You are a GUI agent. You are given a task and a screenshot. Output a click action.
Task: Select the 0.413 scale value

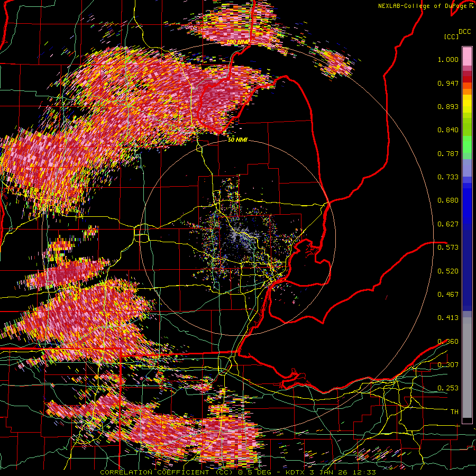448,318
